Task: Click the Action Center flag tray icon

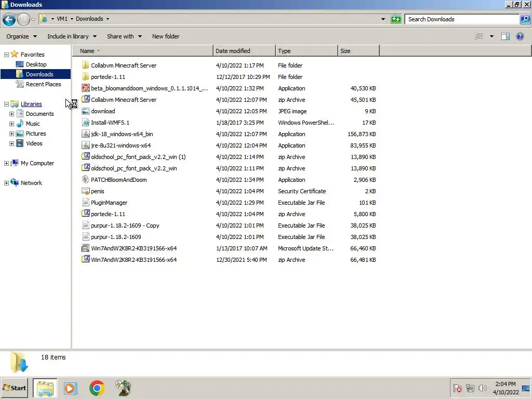Action: (x=457, y=388)
